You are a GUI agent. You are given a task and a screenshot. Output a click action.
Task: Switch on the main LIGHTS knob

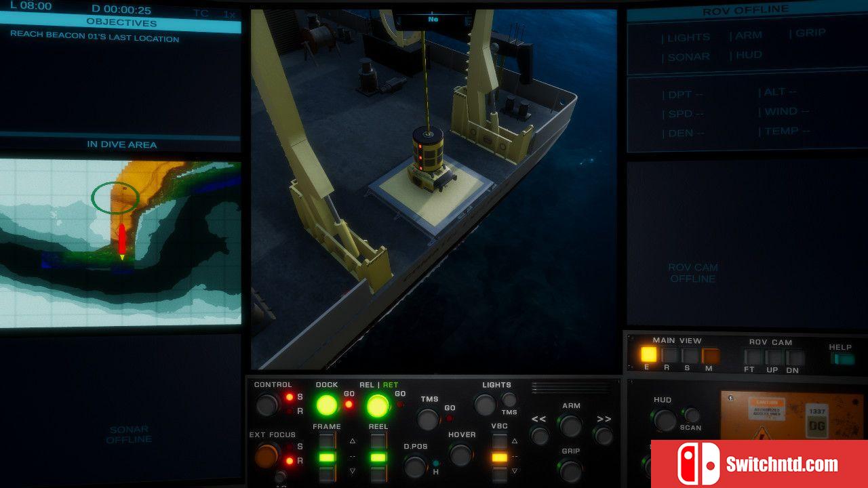click(485, 405)
